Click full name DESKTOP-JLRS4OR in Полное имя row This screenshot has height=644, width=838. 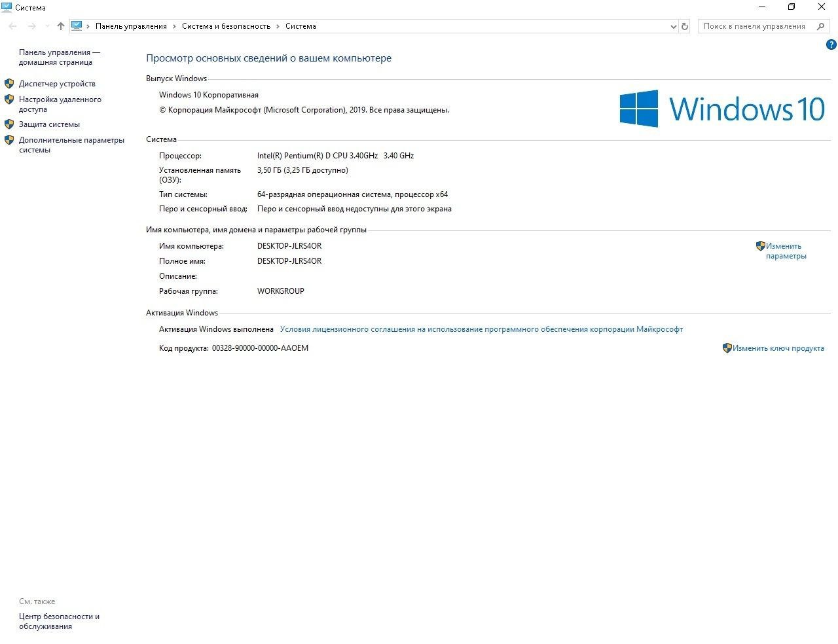(289, 261)
